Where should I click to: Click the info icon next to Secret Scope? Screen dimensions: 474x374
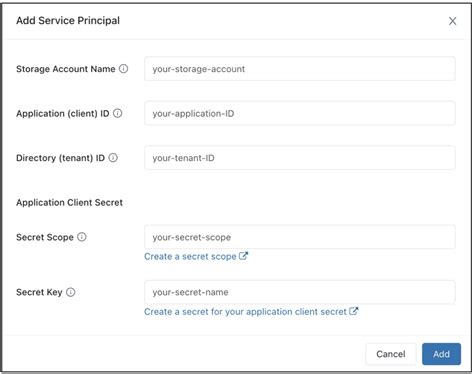[82, 237]
